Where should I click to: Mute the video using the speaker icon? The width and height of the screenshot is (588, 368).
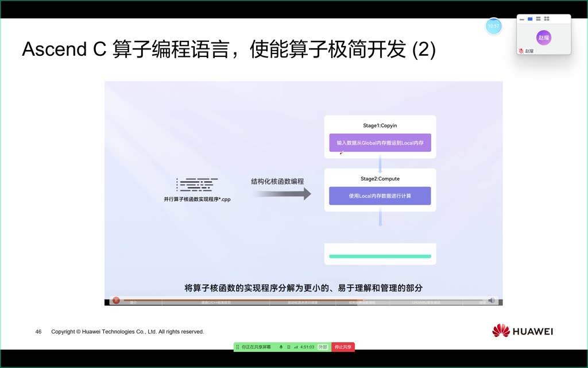coord(492,300)
